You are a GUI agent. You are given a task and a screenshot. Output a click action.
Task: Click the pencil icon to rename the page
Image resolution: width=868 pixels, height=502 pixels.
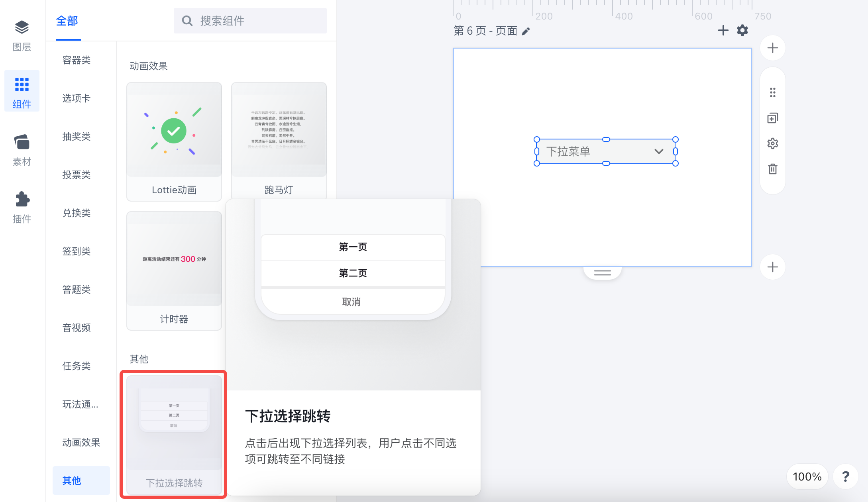pyautogui.click(x=526, y=31)
